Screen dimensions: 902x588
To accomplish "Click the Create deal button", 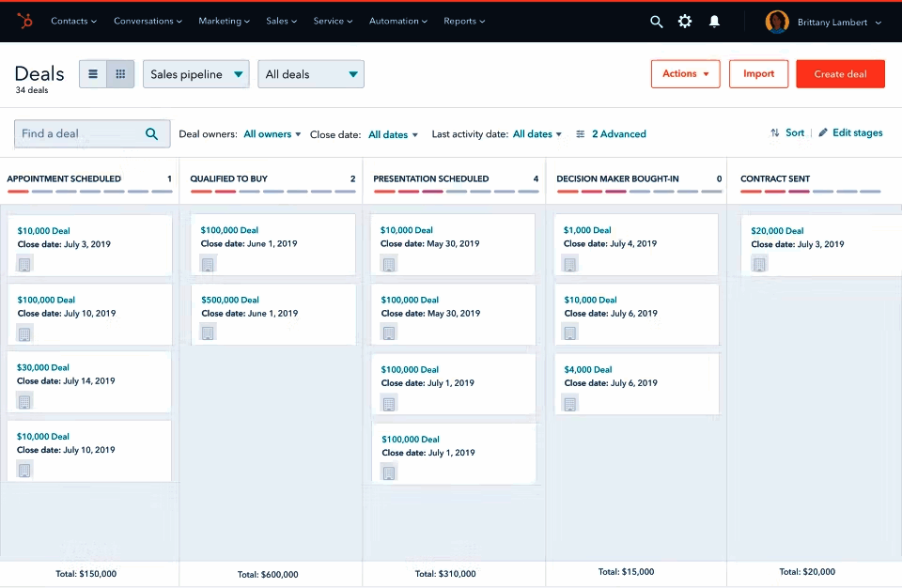I will [x=840, y=73].
